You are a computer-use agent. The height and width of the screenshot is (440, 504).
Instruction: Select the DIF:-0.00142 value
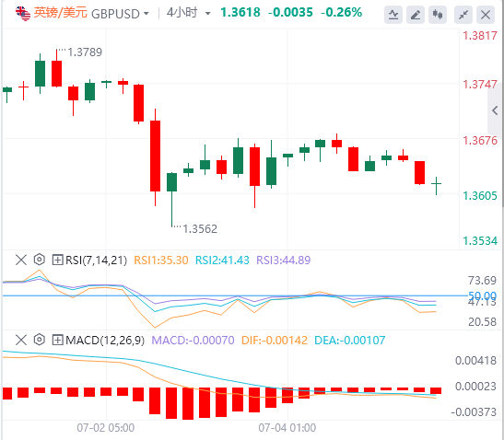pos(275,340)
